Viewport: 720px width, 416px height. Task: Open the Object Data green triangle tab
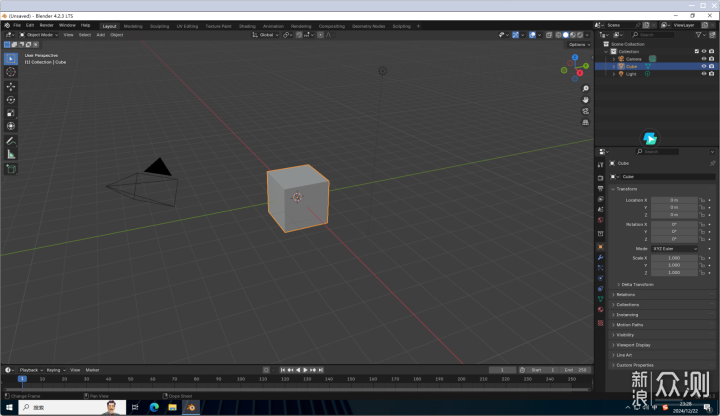click(x=601, y=299)
